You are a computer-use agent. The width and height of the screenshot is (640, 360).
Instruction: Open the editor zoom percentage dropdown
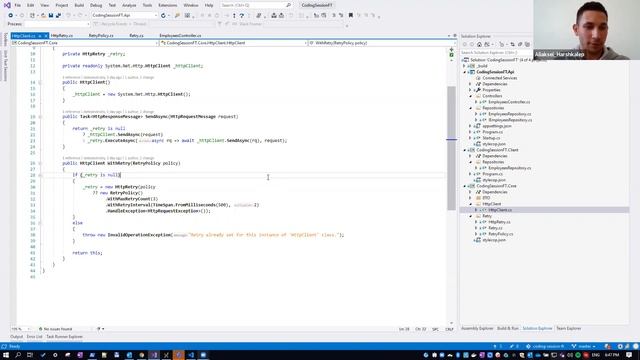click(20, 329)
